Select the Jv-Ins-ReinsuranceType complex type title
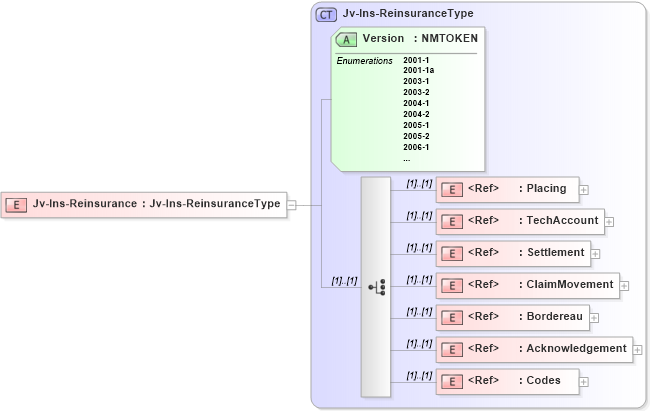This screenshot has height=411, width=650. [x=408, y=14]
